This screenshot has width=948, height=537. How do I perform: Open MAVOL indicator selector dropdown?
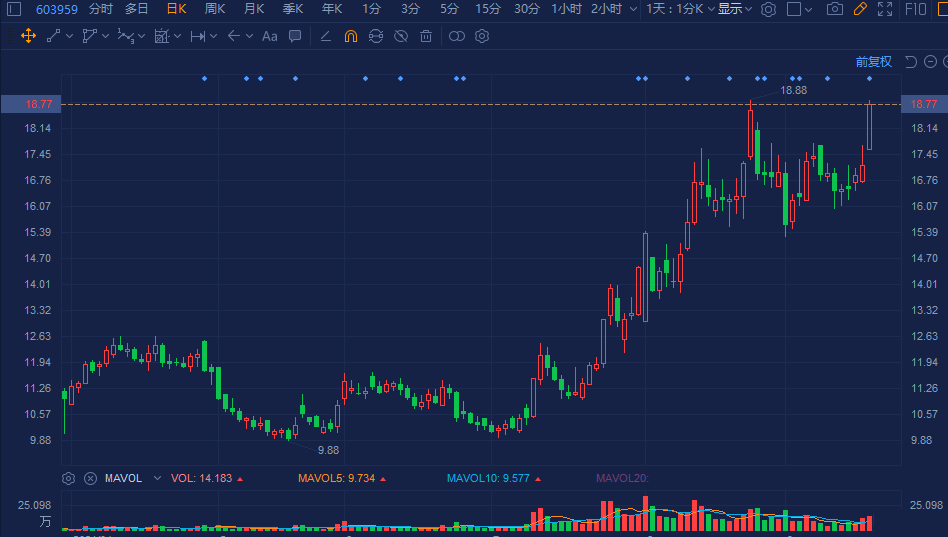click(x=157, y=478)
